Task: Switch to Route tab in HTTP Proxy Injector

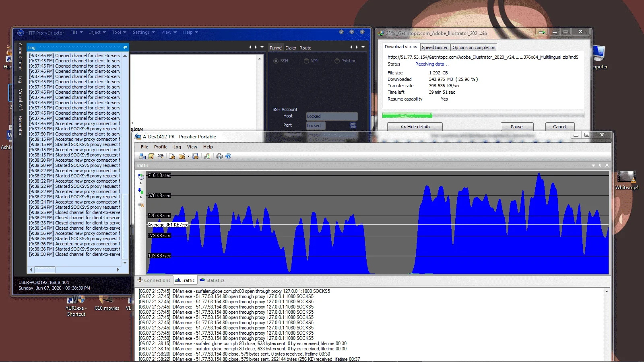Action: 305,47
